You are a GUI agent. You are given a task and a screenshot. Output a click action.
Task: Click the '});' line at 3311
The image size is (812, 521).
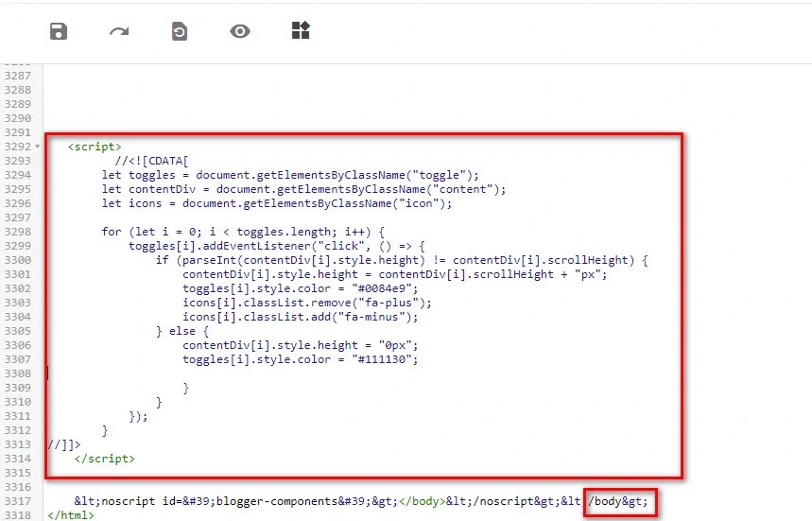coord(138,416)
